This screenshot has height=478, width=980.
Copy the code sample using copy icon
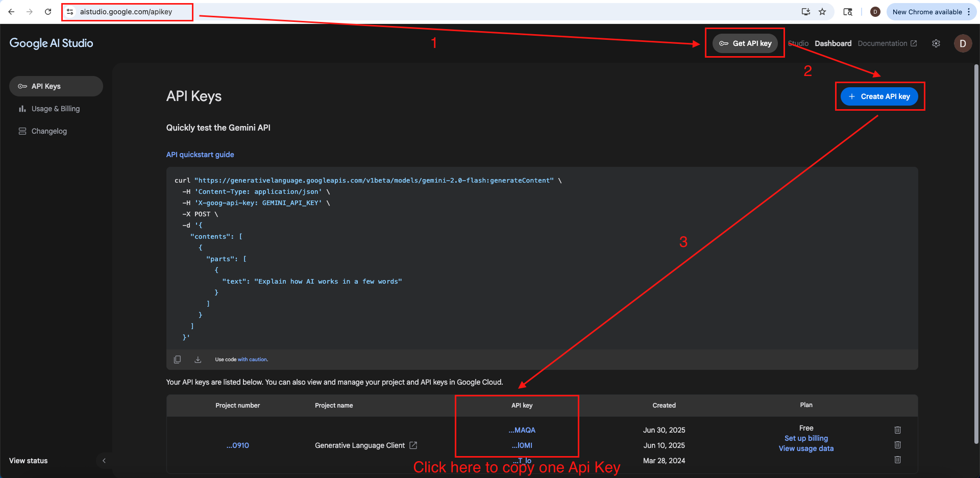177,360
